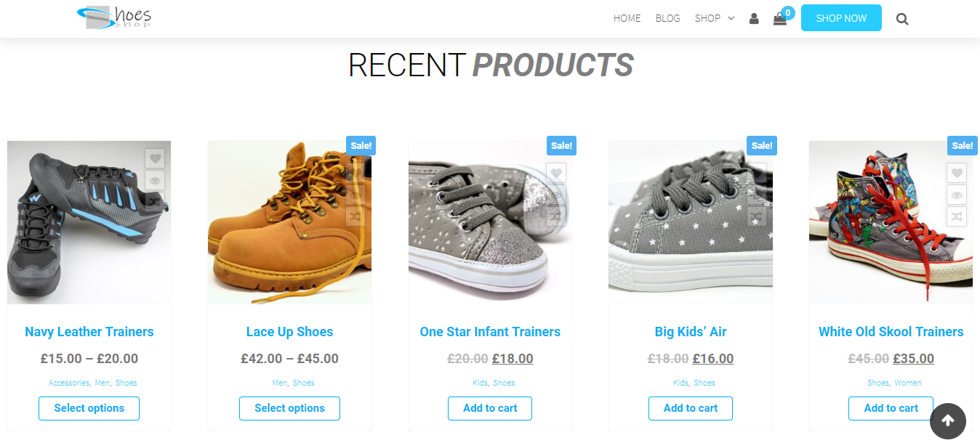The height and width of the screenshot is (443, 980).
Task: Compare the White Old Skool Trainers
Action: coord(957,216)
